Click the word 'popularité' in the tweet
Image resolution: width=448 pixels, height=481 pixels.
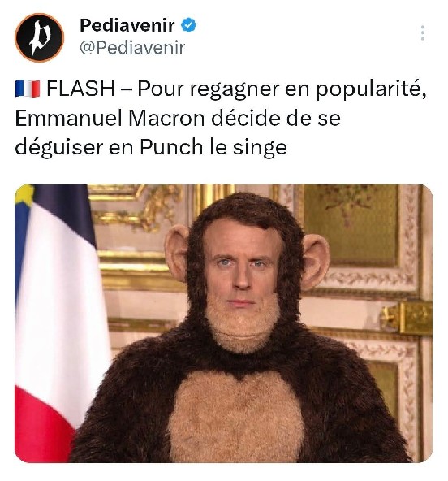(371, 89)
